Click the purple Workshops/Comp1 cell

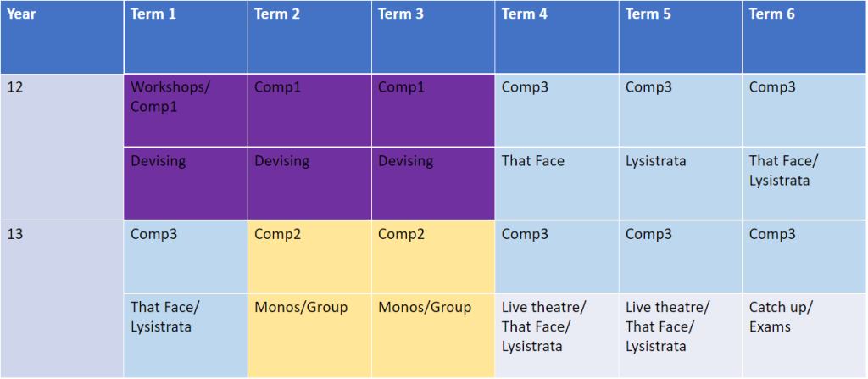186,110
